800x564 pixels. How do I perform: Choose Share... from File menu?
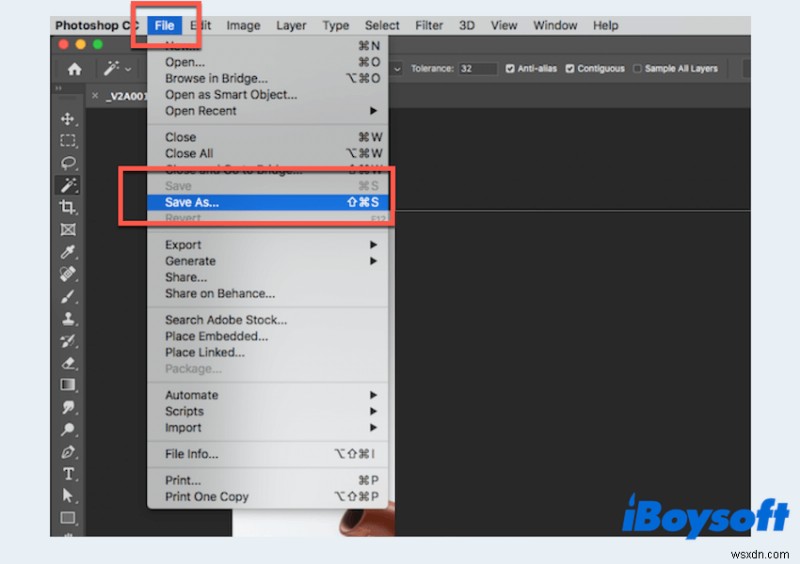pos(268,277)
